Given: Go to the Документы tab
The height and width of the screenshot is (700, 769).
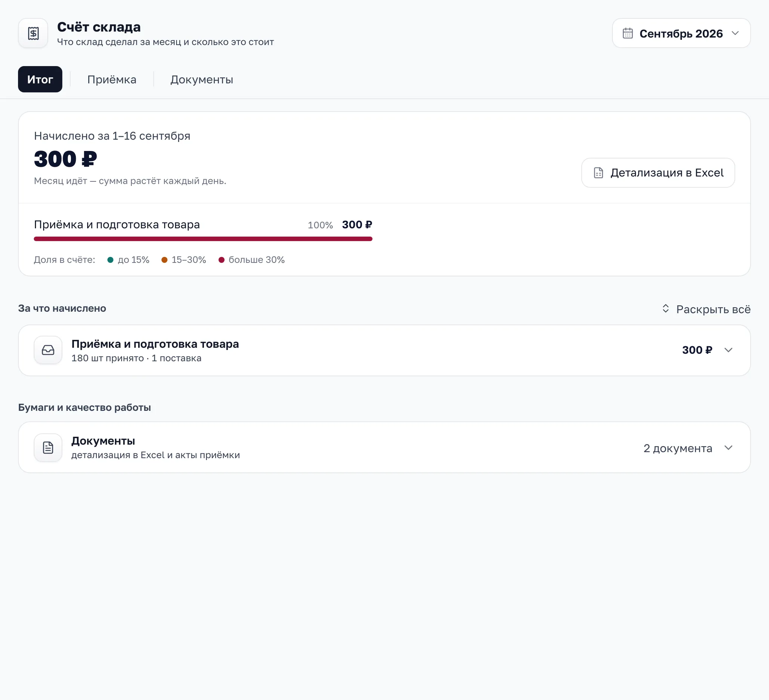Looking at the screenshot, I should (x=201, y=79).
